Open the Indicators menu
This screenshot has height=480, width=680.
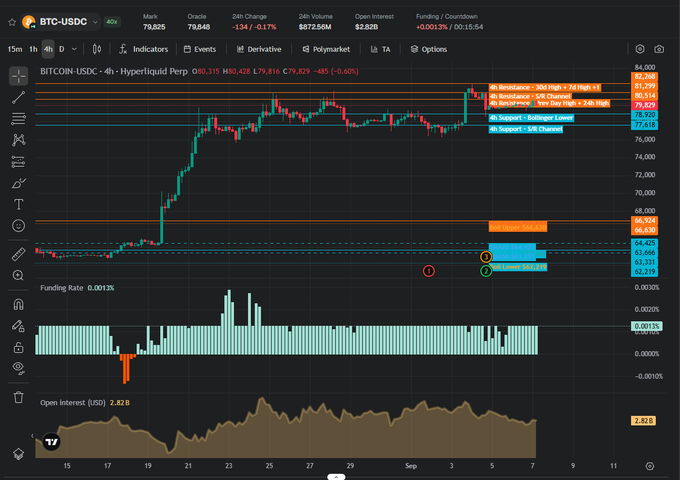pyautogui.click(x=144, y=49)
